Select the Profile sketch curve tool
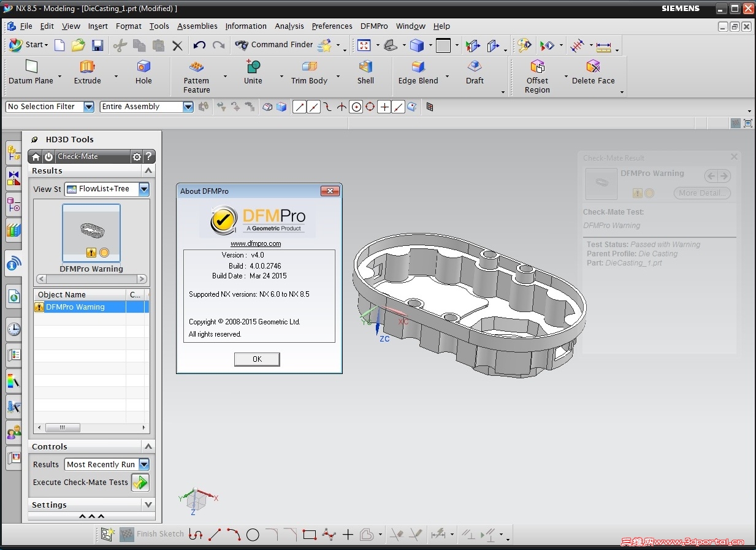This screenshot has width=756, height=550. pos(195,535)
